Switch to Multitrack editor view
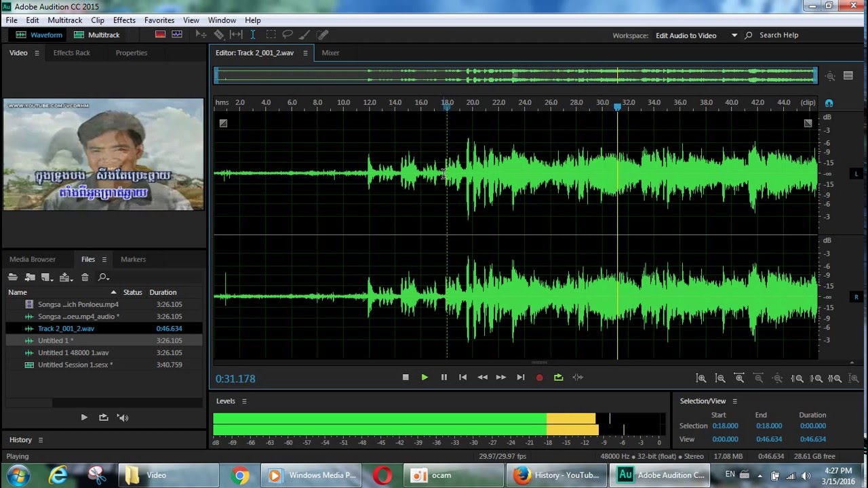The height and width of the screenshot is (488, 868). [96, 35]
